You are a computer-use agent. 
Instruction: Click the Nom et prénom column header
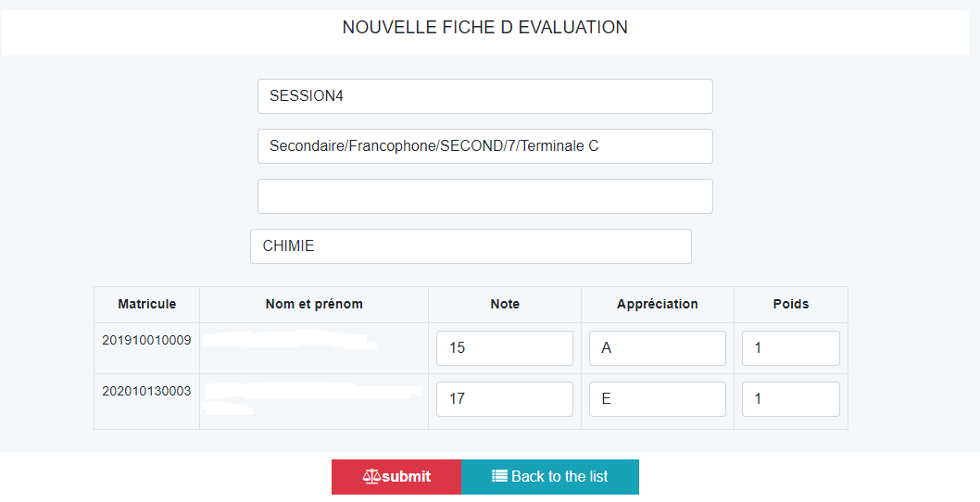tap(314, 305)
